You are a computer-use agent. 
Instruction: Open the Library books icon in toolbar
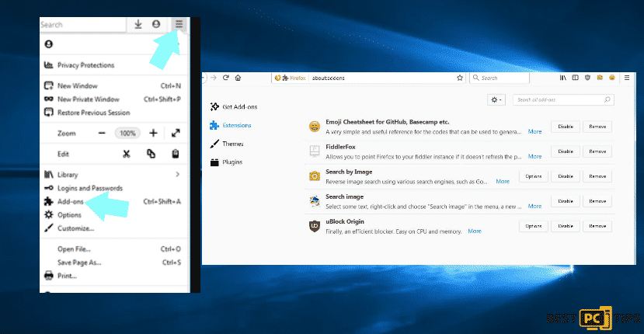coord(562,78)
